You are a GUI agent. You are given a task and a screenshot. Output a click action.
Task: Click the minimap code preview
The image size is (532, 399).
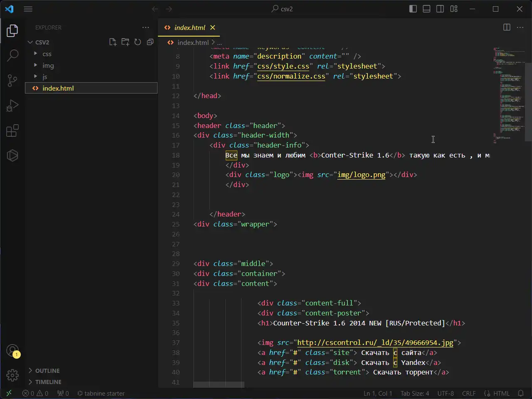coord(509,96)
